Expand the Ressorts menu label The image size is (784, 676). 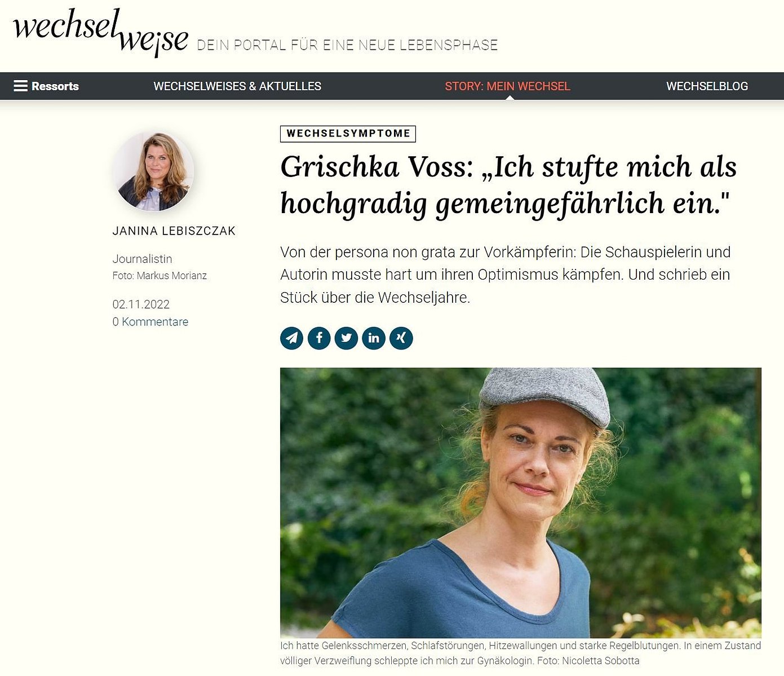point(55,86)
